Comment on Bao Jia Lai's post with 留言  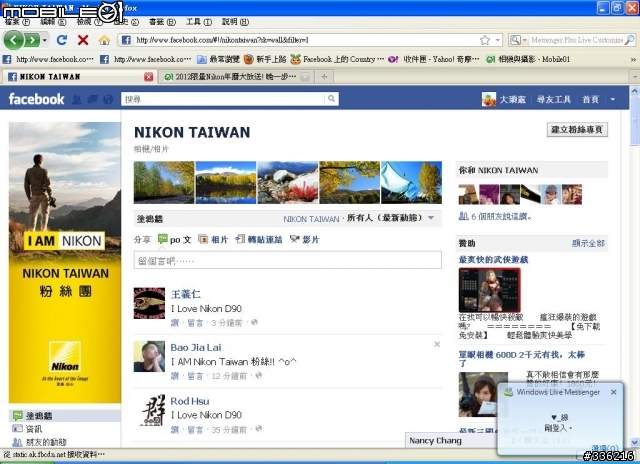click(195, 376)
